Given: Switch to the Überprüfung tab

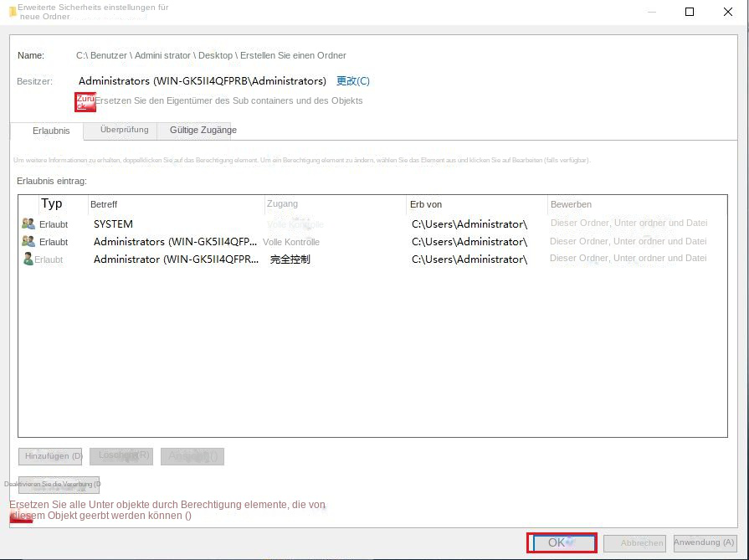Looking at the screenshot, I should 124,130.
